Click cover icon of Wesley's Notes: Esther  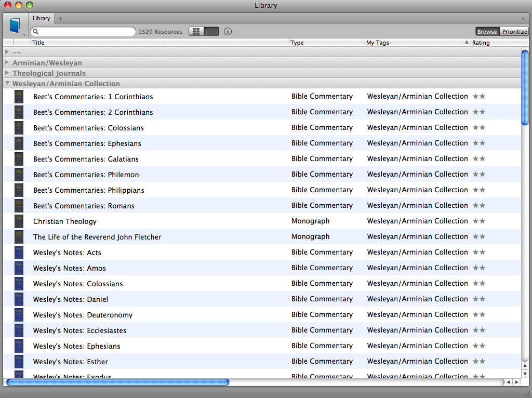pyautogui.click(x=19, y=362)
